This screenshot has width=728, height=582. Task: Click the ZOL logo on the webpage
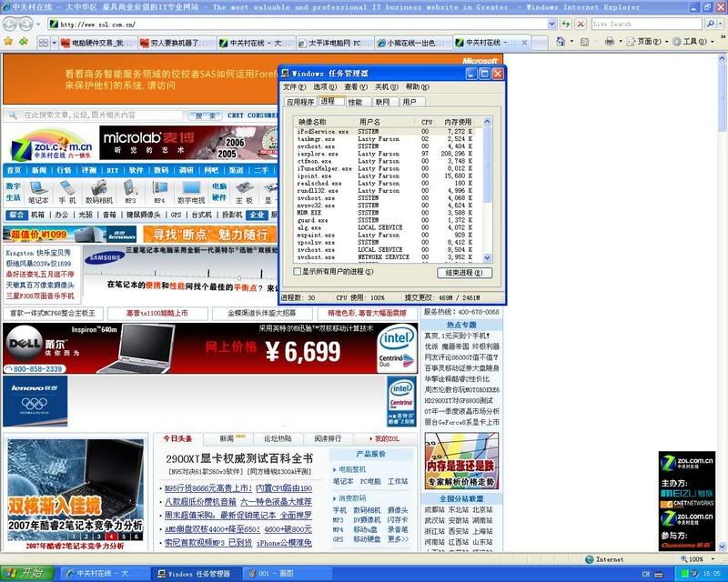[x=52, y=146]
